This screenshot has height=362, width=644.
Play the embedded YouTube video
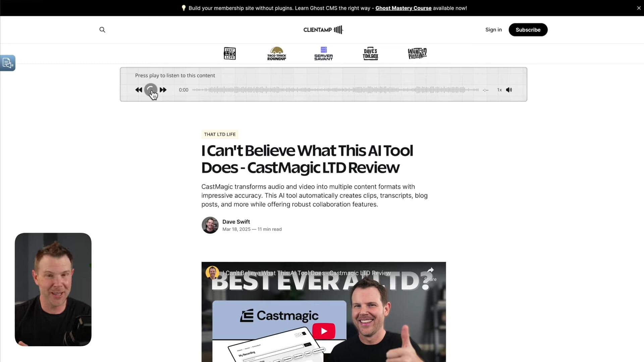pyautogui.click(x=324, y=331)
